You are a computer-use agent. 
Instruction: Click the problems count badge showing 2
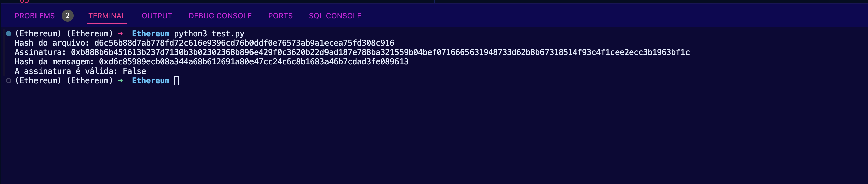67,16
